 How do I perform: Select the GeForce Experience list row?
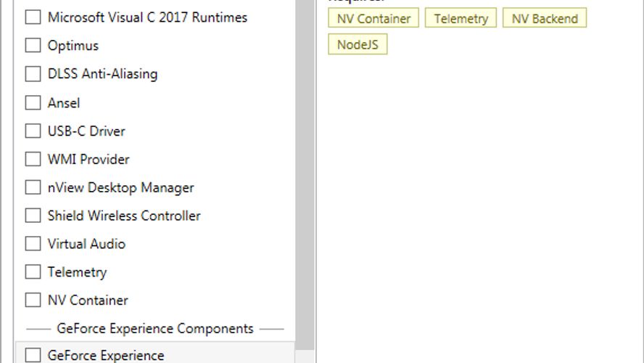click(155, 353)
